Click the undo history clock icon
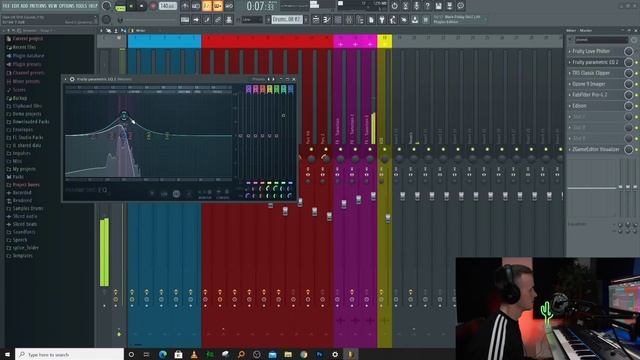This screenshot has height=360, width=640. [x=394, y=6]
